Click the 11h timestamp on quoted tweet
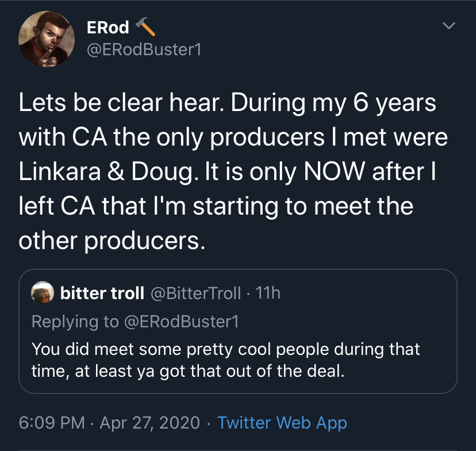Screen dimensions: 476x451 click(x=268, y=293)
